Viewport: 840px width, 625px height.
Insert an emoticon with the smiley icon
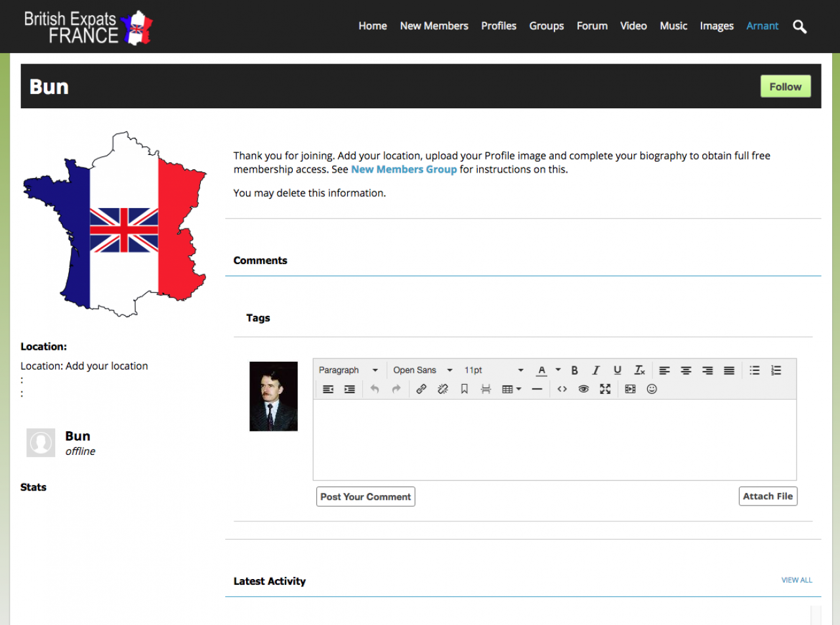(x=652, y=389)
